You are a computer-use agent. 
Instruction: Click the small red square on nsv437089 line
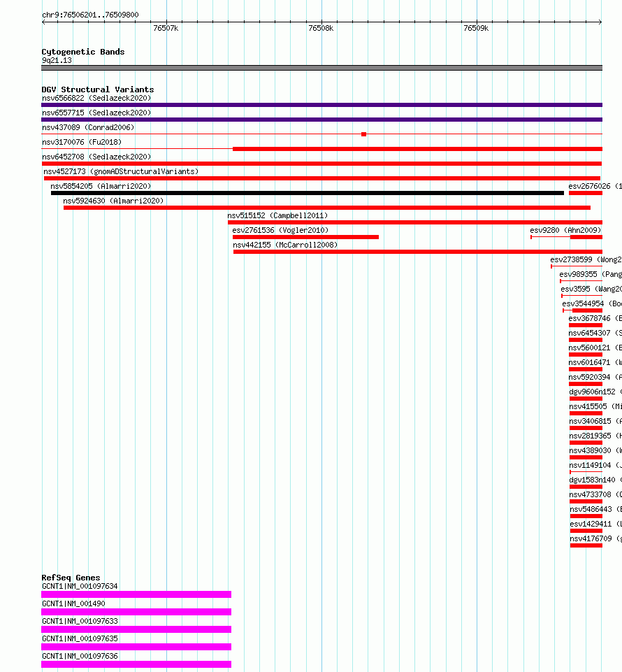(363, 134)
